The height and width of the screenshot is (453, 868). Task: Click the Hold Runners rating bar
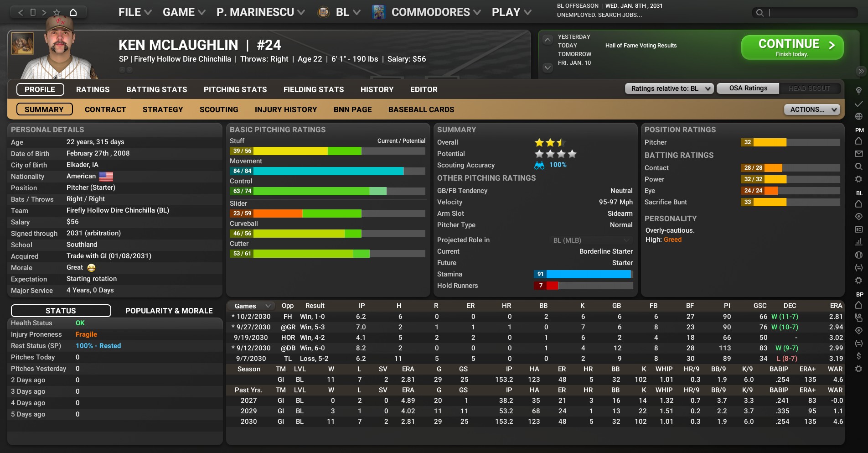click(x=584, y=286)
